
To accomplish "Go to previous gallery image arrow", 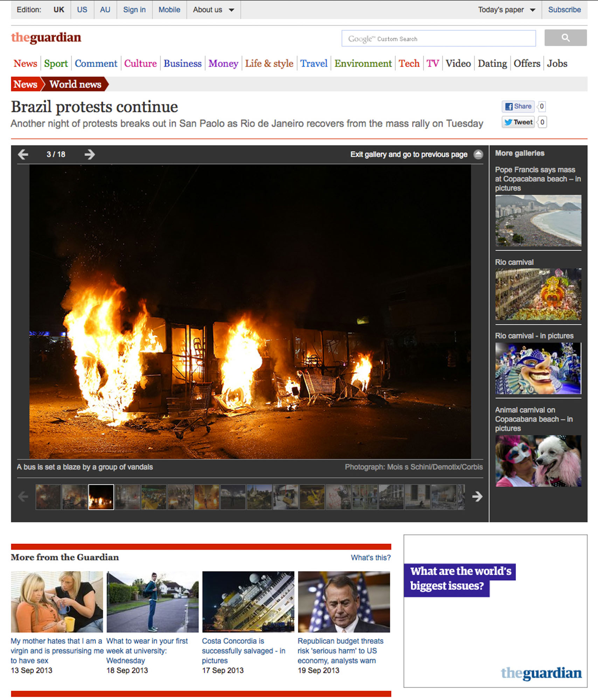I will 23,154.
